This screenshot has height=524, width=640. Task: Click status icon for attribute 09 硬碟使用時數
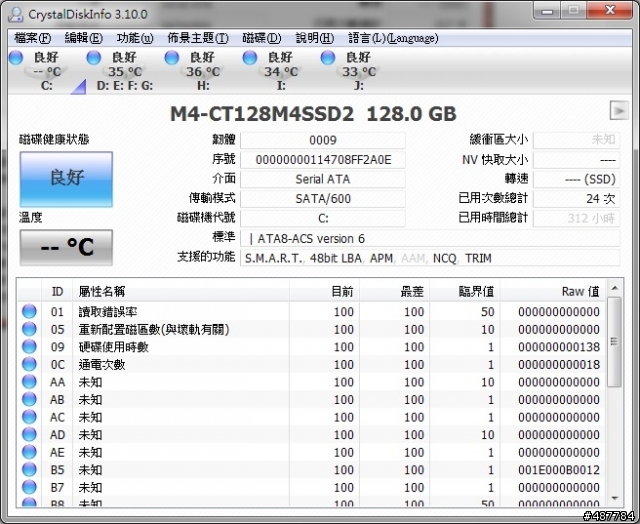29,346
